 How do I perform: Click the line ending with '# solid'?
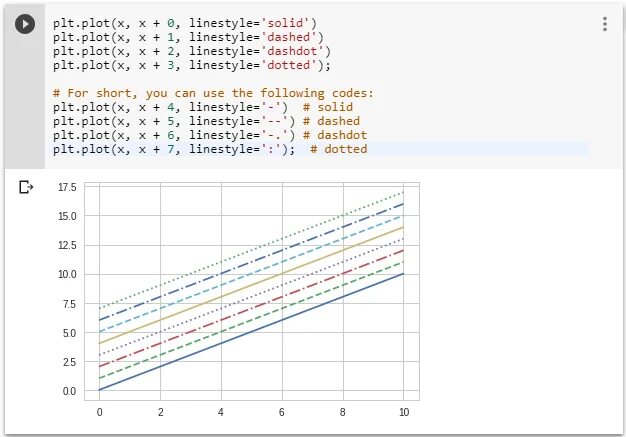pyautogui.click(x=203, y=107)
